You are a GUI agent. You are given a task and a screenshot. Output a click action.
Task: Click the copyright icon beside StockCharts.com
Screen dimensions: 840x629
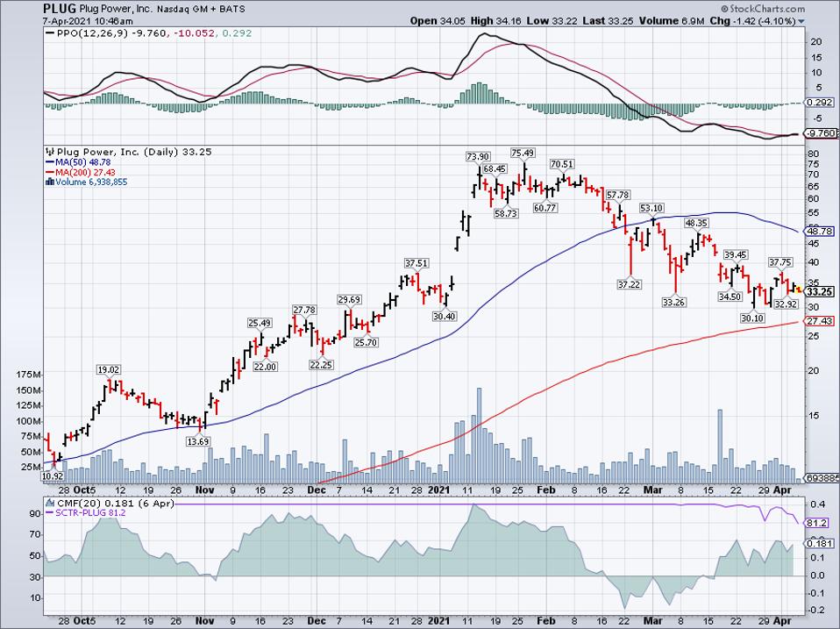coord(725,9)
